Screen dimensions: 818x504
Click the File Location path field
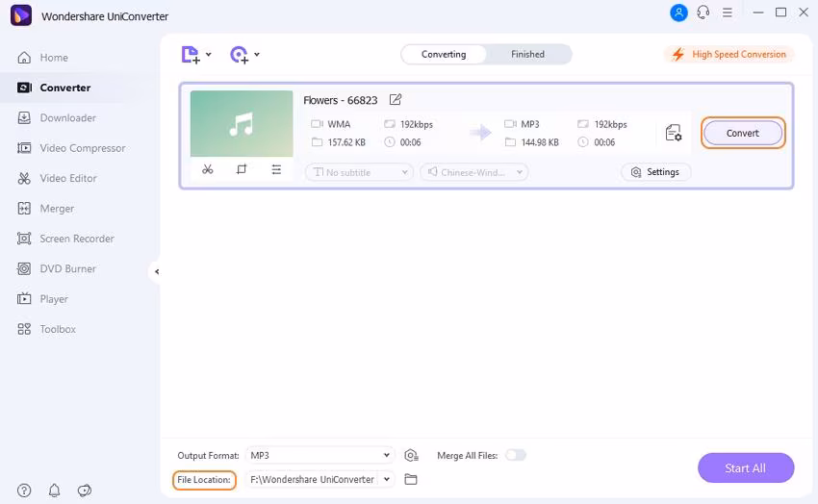pyautogui.click(x=312, y=480)
